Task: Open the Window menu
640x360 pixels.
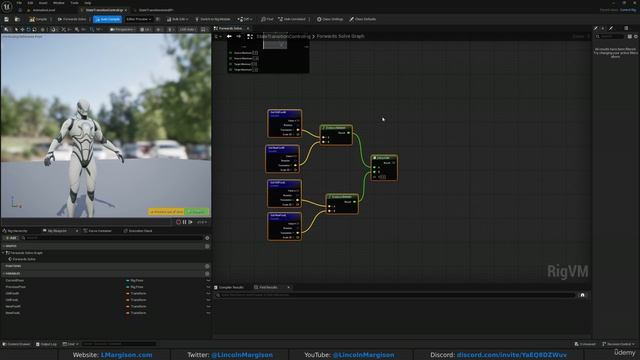Action: (58, 3)
